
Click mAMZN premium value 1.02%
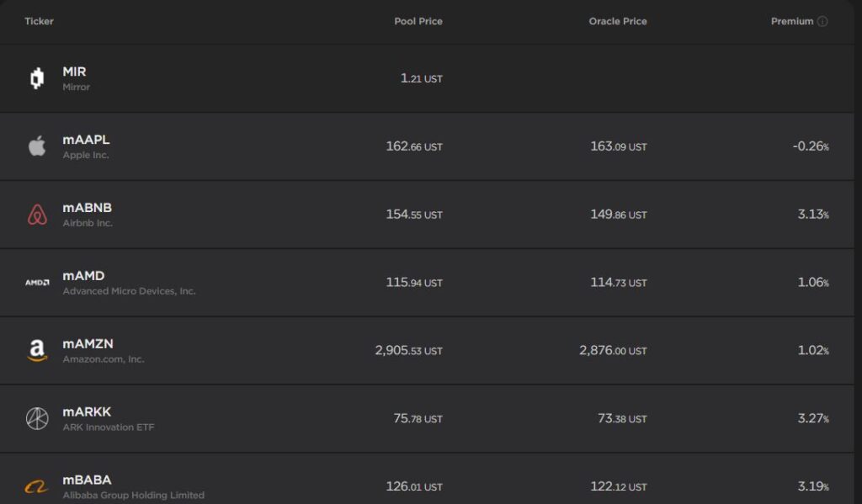click(x=814, y=351)
